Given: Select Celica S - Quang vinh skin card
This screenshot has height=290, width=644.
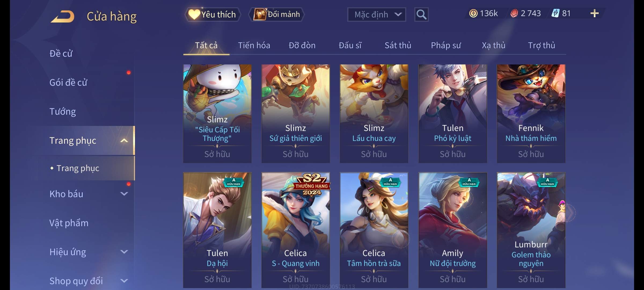Looking at the screenshot, I should (295, 230).
